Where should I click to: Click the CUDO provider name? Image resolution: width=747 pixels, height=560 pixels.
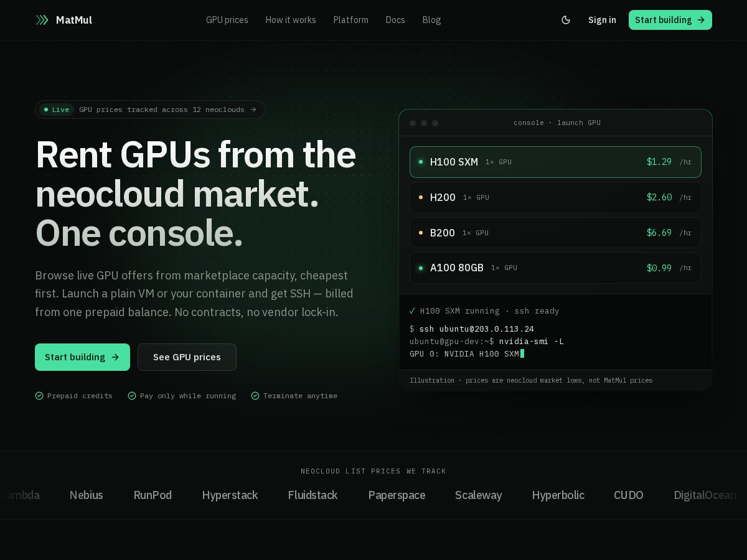pyautogui.click(x=628, y=495)
